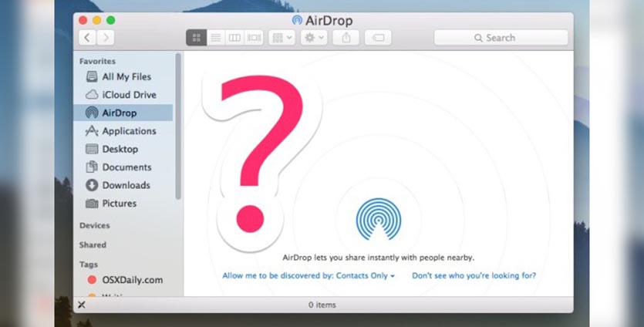Go back with the left arrow button
Image resolution: width=644 pixels, height=327 pixels.
click(87, 38)
